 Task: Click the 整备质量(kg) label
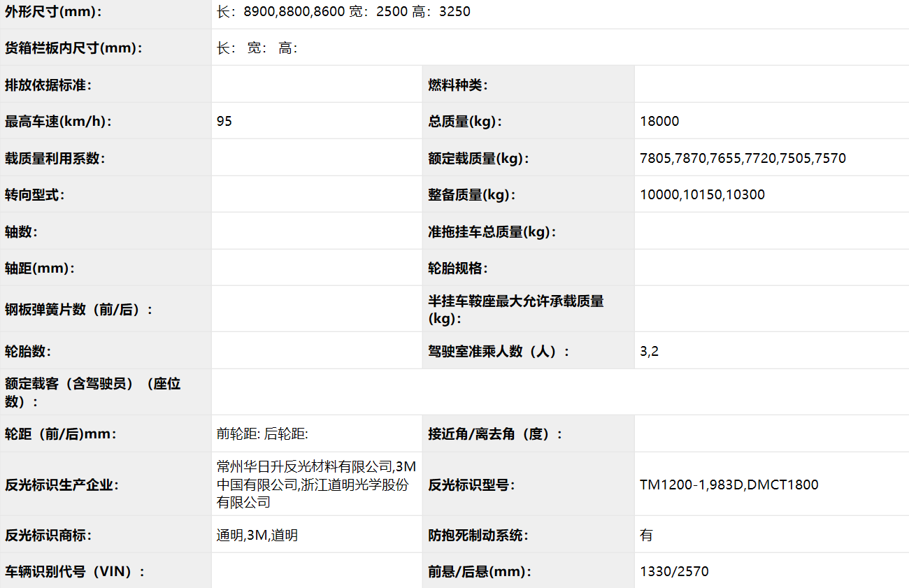click(471, 195)
